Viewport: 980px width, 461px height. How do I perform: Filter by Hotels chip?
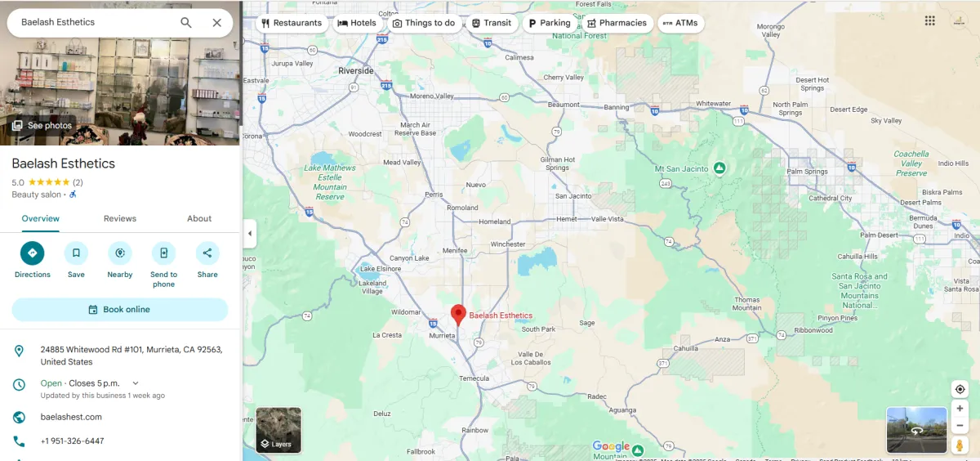coord(357,23)
